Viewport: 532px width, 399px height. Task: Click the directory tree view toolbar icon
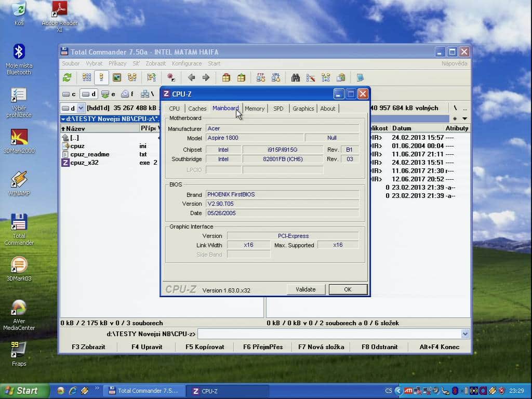coord(132,78)
